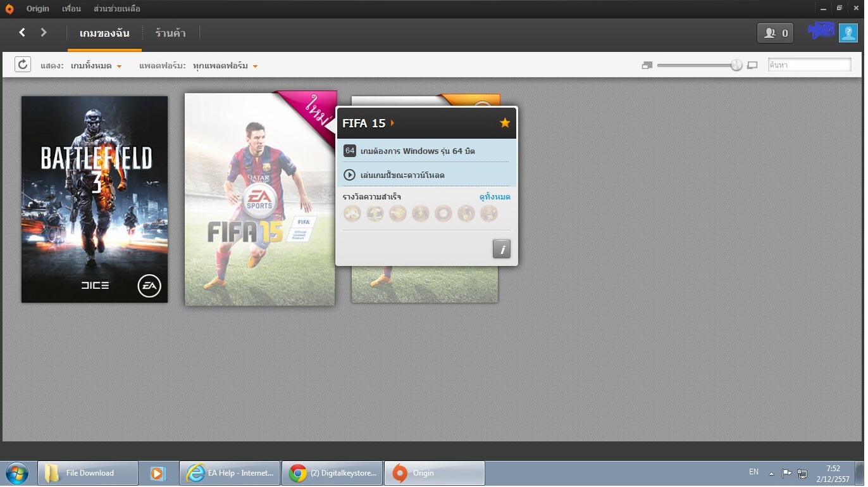Switch to the ร้านค้า tab
The width and height of the screenshot is (868, 487).
coord(171,33)
